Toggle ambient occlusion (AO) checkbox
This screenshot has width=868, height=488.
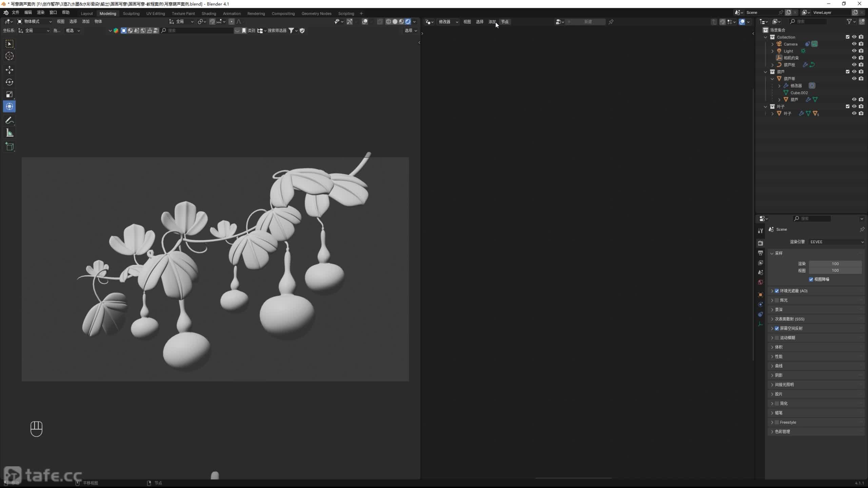click(777, 291)
